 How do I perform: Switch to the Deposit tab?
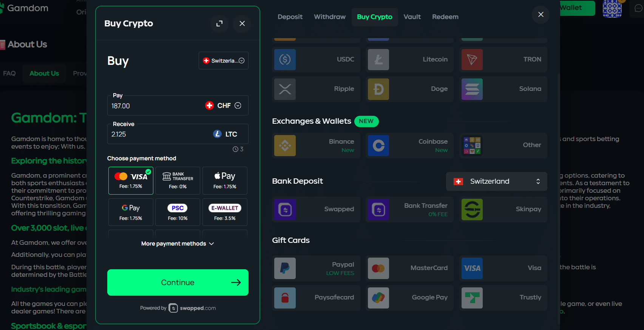[290, 17]
